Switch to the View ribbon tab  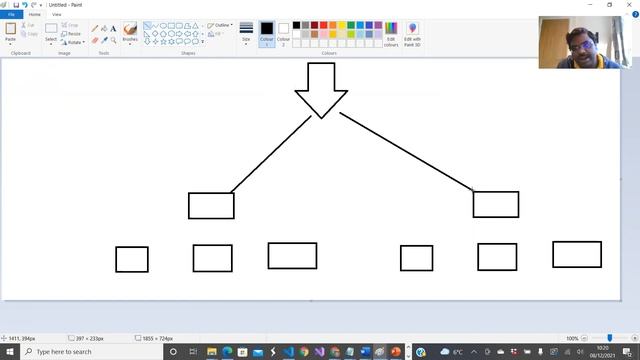click(x=56, y=14)
